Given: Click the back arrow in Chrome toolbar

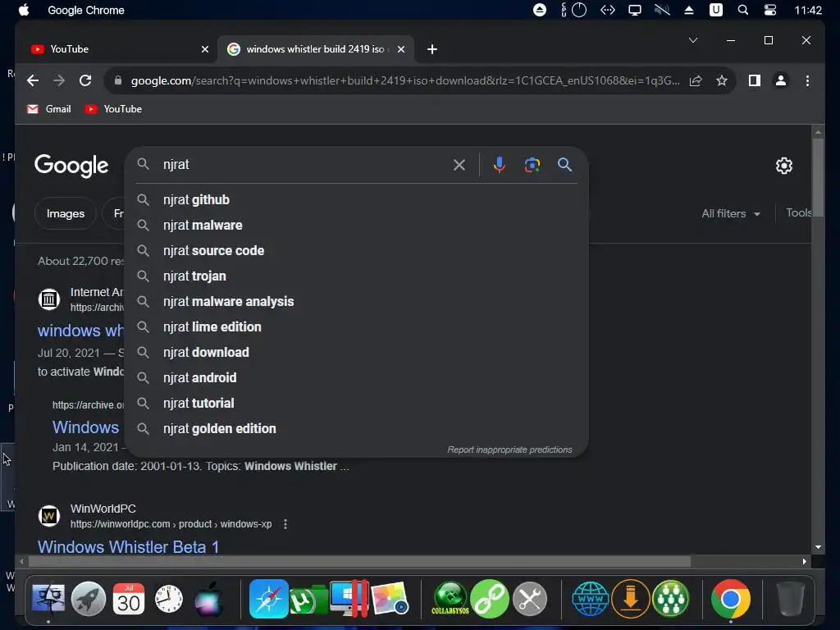Looking at the screenshot, I should click(x=33, y=80).
